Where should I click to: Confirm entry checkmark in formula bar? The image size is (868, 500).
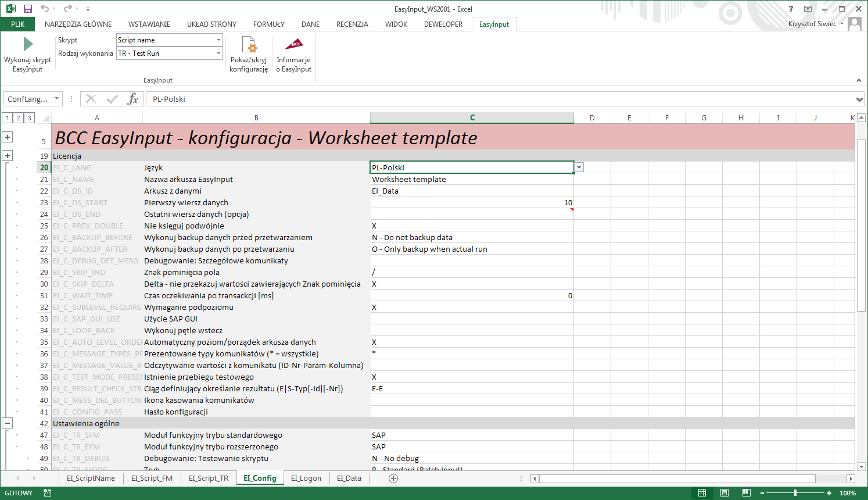coord(112,99)
